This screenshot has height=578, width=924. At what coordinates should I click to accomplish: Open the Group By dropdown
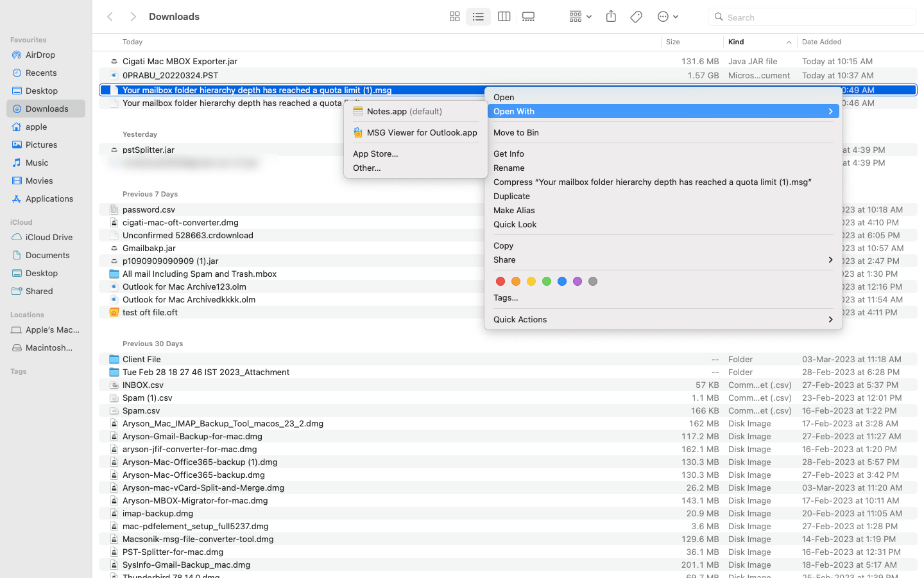[x=580, y=17]
